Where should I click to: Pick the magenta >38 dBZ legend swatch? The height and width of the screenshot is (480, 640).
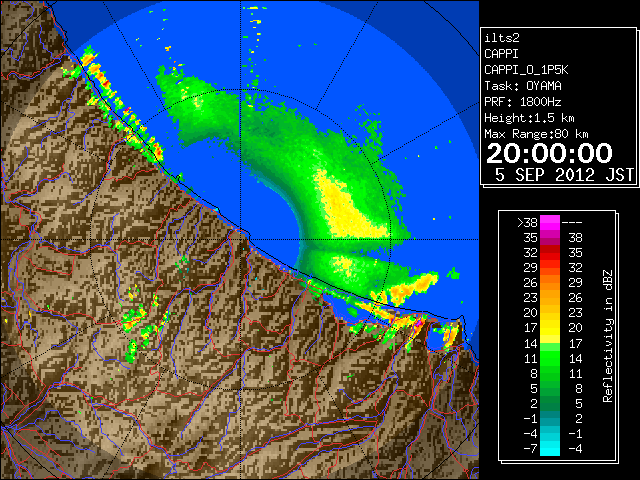(550, 222)
